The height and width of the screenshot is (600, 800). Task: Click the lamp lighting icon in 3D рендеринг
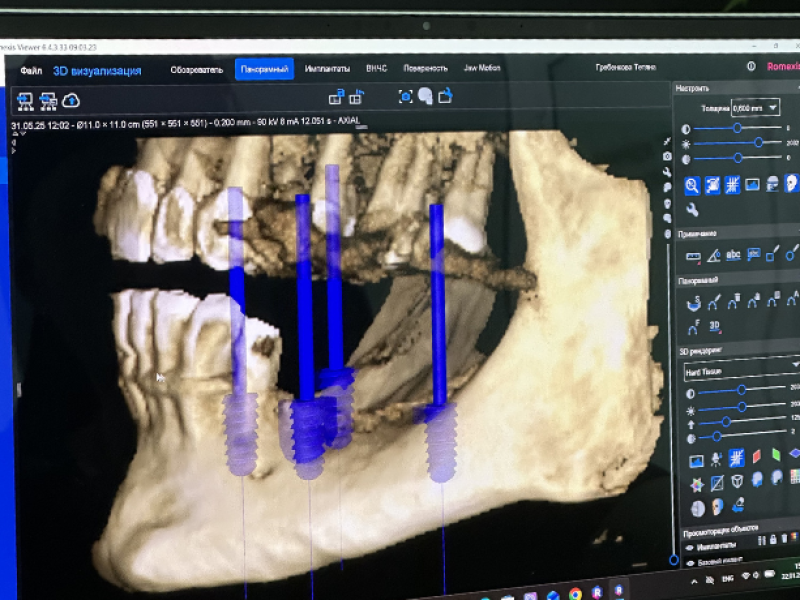716,460
